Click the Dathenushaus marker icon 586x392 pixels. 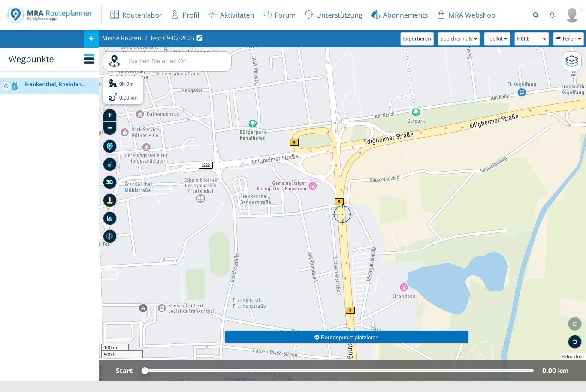pos(140,114)
